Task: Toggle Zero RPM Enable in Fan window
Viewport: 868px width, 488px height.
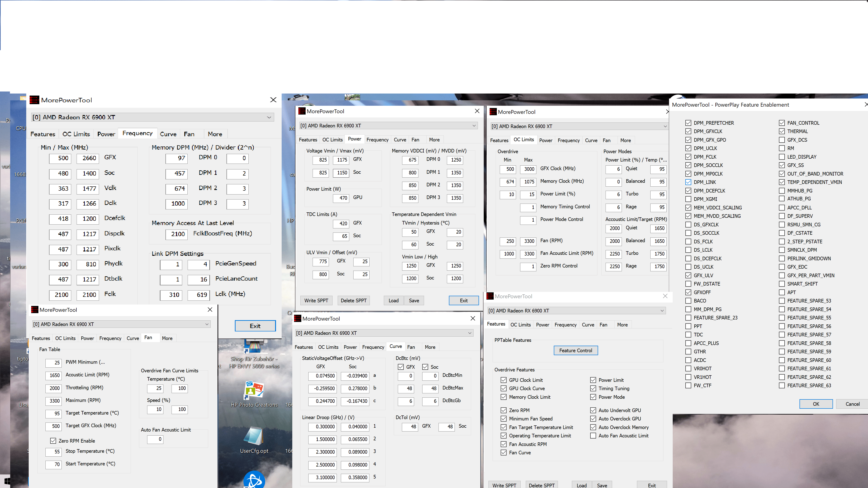Action: (x=53, y=441)
